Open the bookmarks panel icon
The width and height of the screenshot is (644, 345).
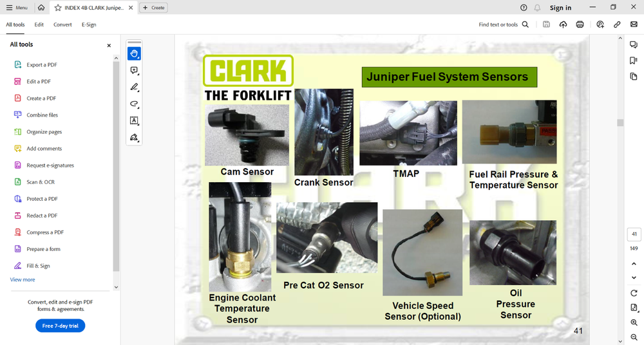click(634, 61)
